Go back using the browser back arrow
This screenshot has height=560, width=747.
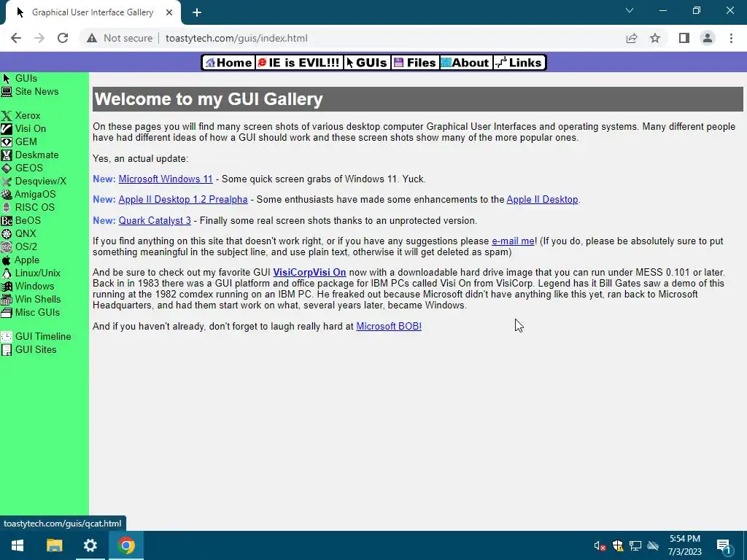(x=16, y=38)
